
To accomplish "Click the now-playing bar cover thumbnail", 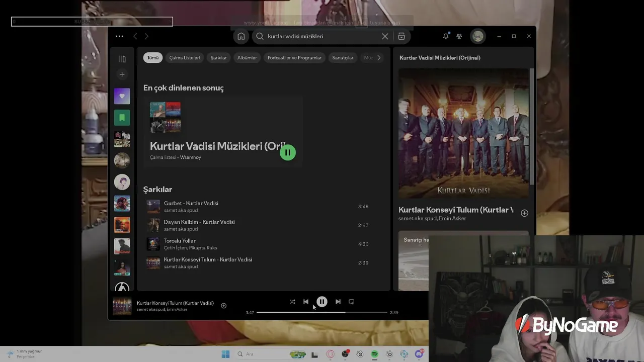I will 122,306.
